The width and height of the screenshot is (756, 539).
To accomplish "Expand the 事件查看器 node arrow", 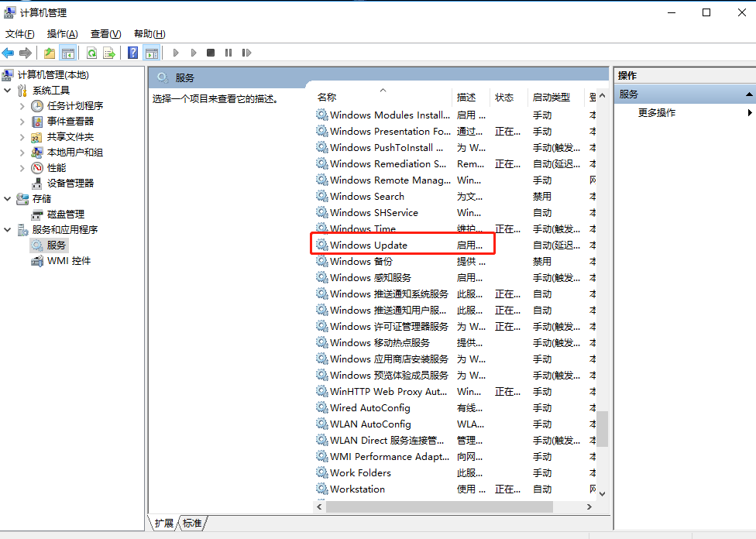I will [x=22, y=122].
